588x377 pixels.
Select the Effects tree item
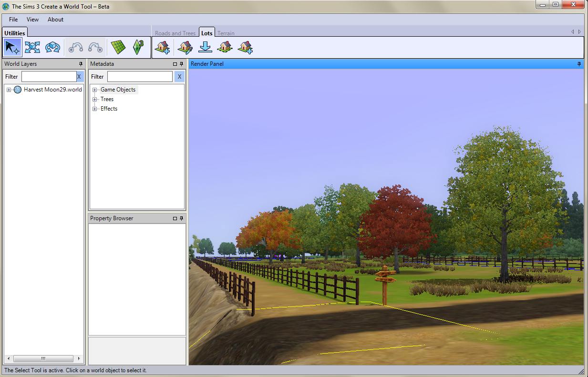pos(109,109)
